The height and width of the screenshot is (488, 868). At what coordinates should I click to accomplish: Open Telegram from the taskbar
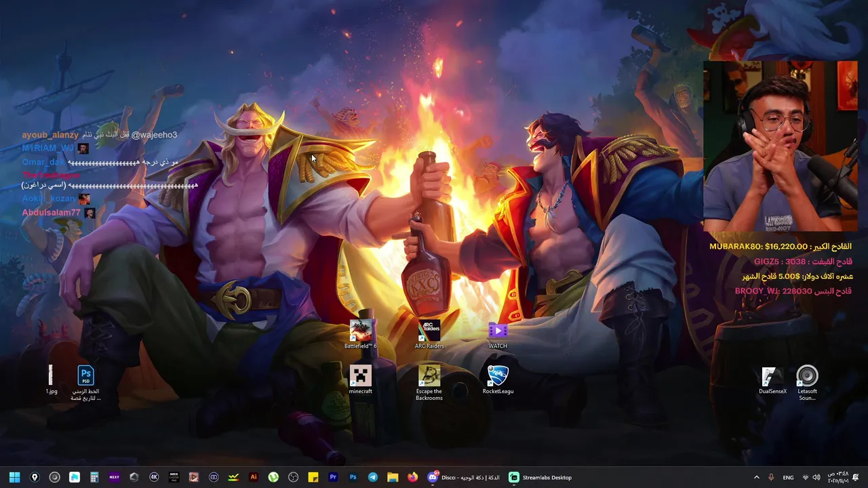[373, 477]
